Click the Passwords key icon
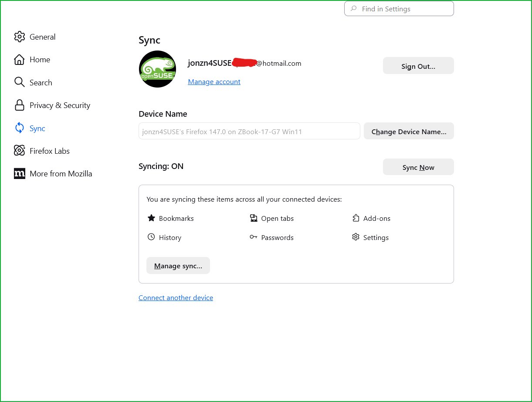This screenshot has width=532, height=402. coord(254,237)
